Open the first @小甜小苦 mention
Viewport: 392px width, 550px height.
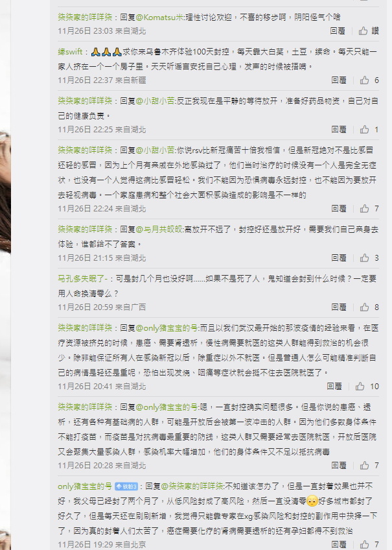click(x=156, y=101)
